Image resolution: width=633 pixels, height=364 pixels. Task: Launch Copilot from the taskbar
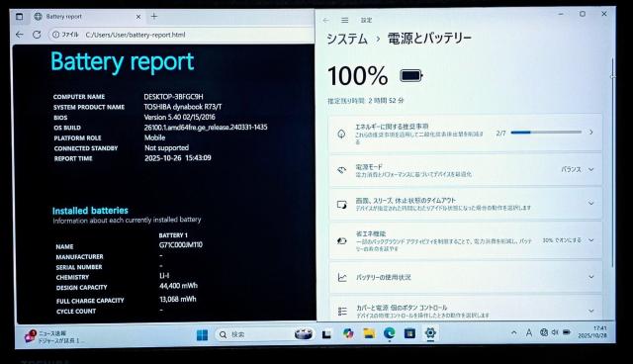pos(347,333)
